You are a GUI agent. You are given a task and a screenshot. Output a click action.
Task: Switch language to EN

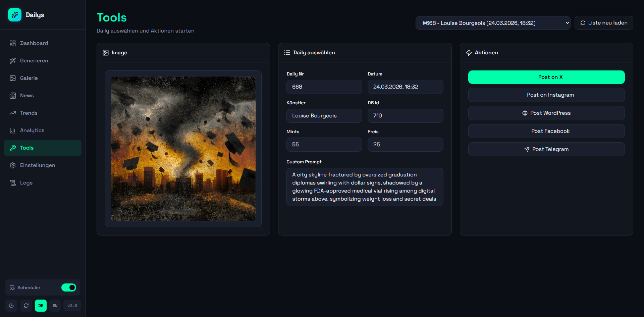tap(55, 306)
